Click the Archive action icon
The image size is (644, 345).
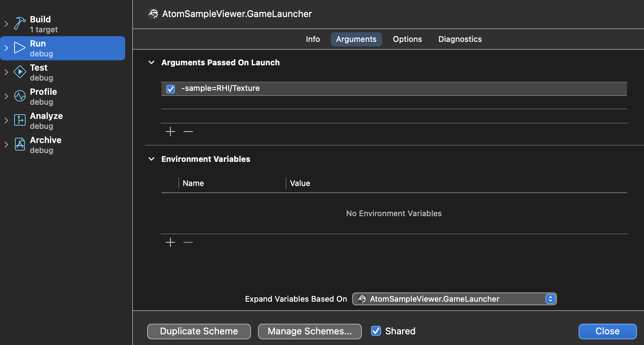click(20, 144)
